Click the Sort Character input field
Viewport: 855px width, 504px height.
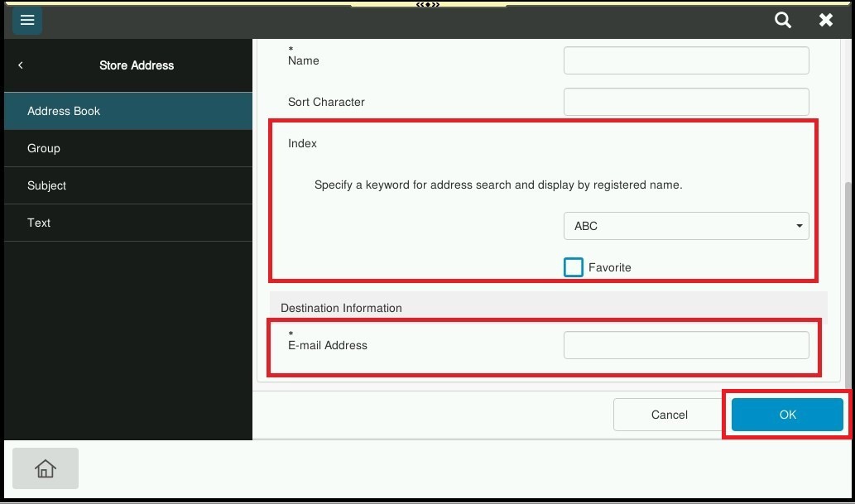686,102
